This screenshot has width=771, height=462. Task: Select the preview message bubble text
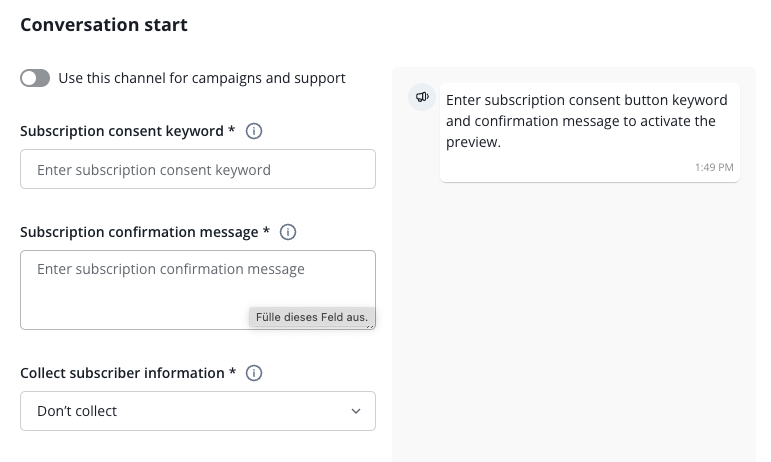pos(586,121)
